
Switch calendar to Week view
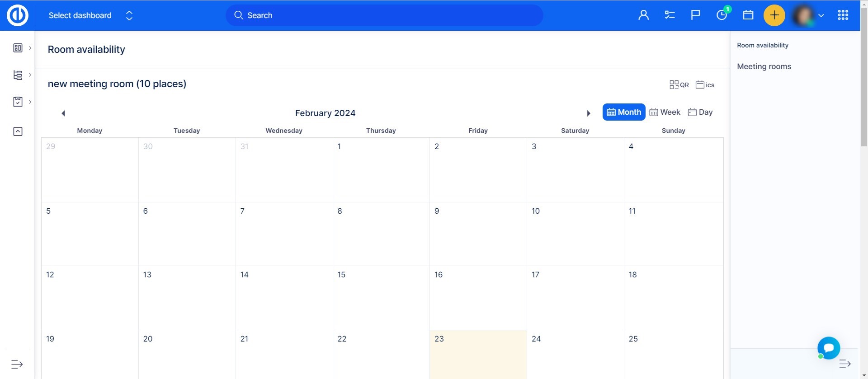pyautogui.click(x=665, y=112)
